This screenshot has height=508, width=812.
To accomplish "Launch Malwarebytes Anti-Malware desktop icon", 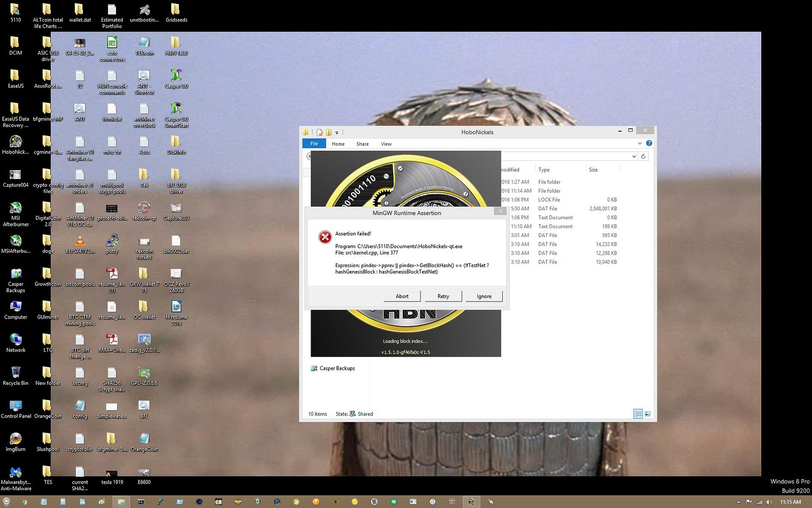I will [x=16, y=478].
